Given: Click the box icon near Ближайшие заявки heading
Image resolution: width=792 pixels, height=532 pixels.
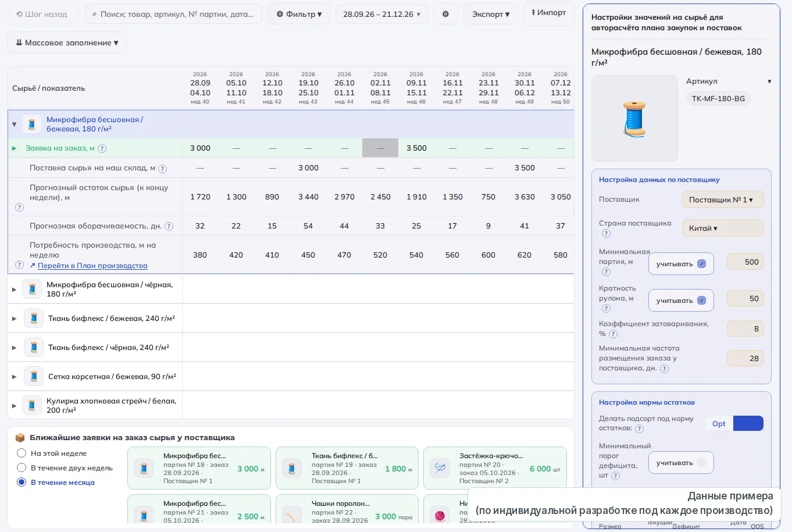Looking at the screenshot, I should click(x=20, y=437).
